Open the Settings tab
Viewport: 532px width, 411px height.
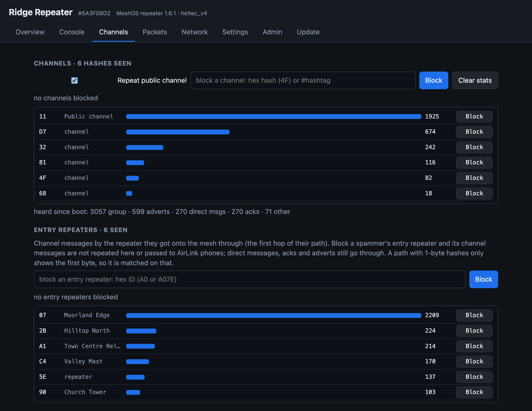coord(235,32)
